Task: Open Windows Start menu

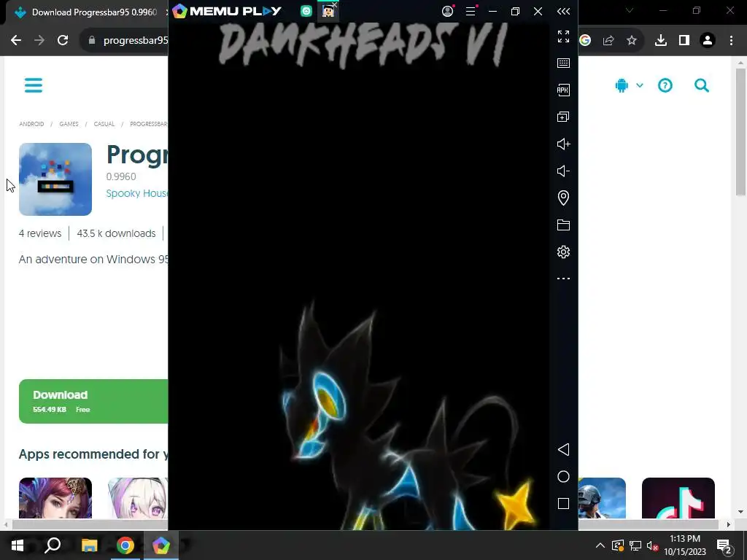Action: (18, 545)
